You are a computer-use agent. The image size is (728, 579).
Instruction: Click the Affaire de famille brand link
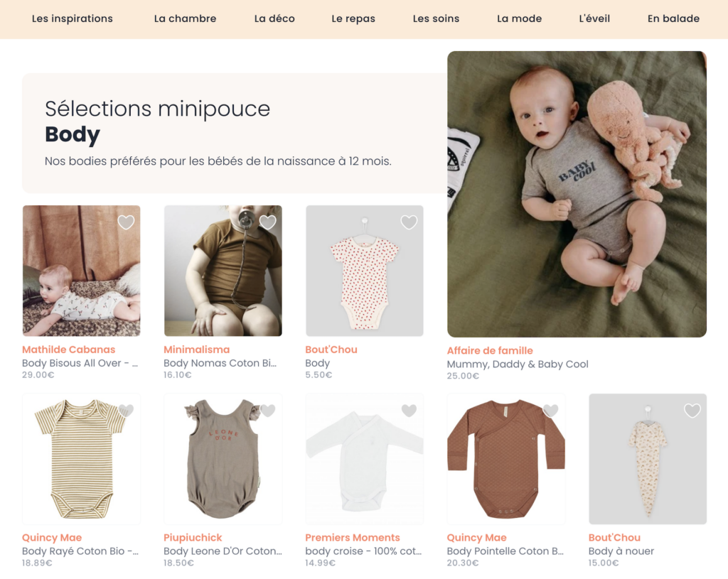[490, 350]
